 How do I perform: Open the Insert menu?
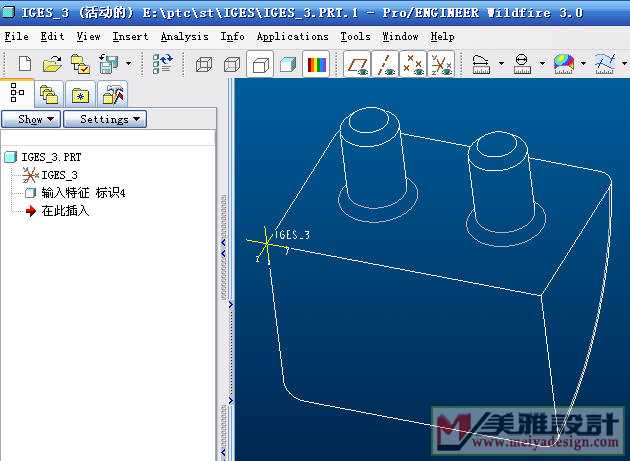click(130, 37)
